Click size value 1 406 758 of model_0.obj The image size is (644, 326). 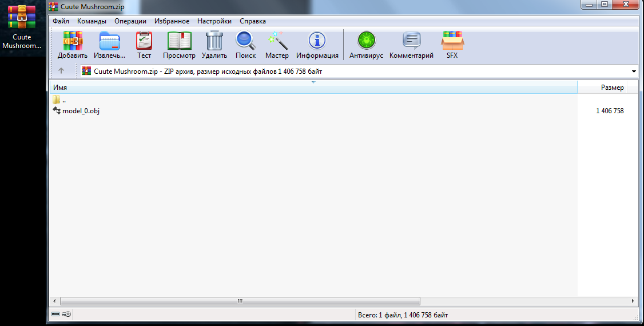coord(610,111)
